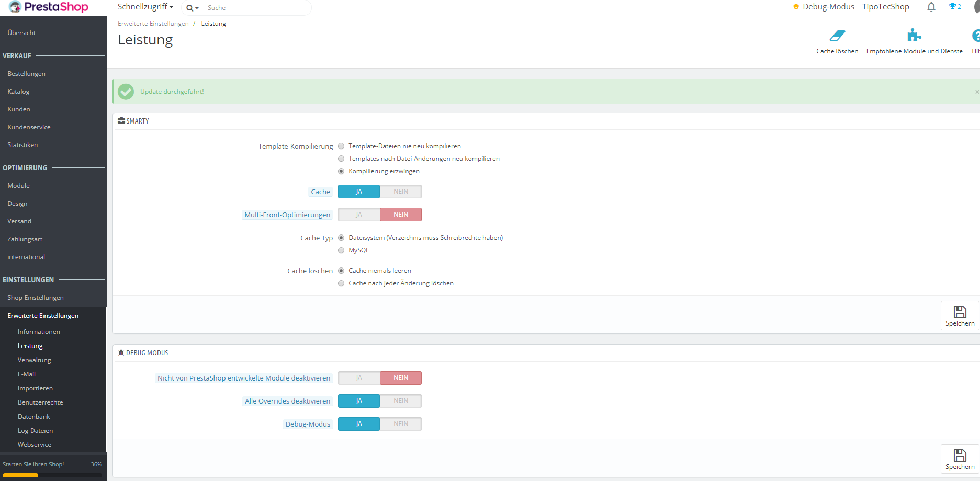Set Cache toggle to NEIN

point(401,192)
